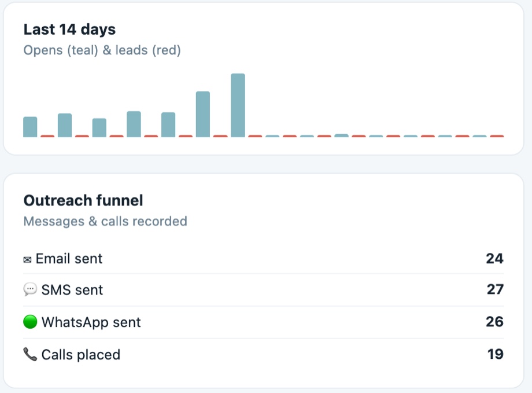
Task: Click the second-tallest teal opens bar
Action: (203, 114)
